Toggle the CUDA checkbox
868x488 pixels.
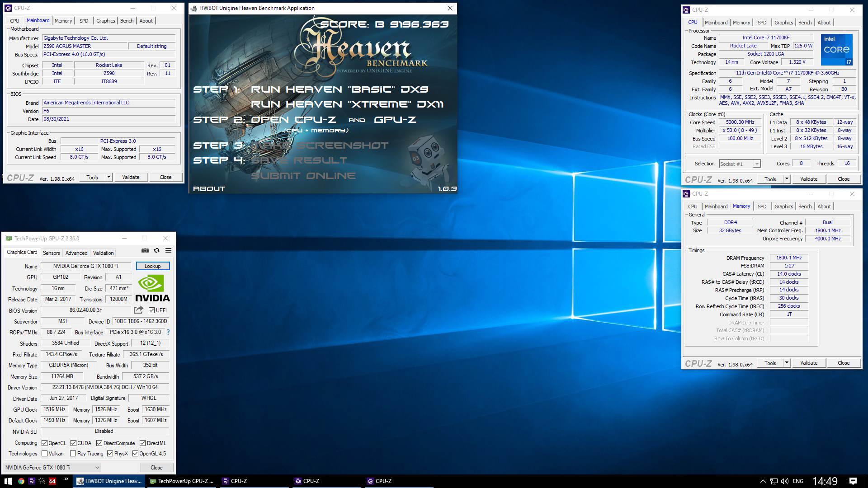(x=73, y=443)
